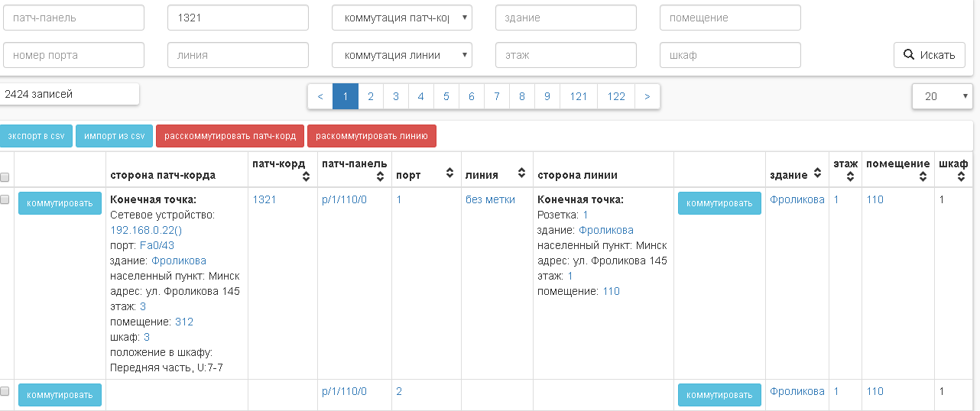Click the sort icon in патч-корд column
The height and width of the screenshot is (411, 980).
[x=306, y=176]
